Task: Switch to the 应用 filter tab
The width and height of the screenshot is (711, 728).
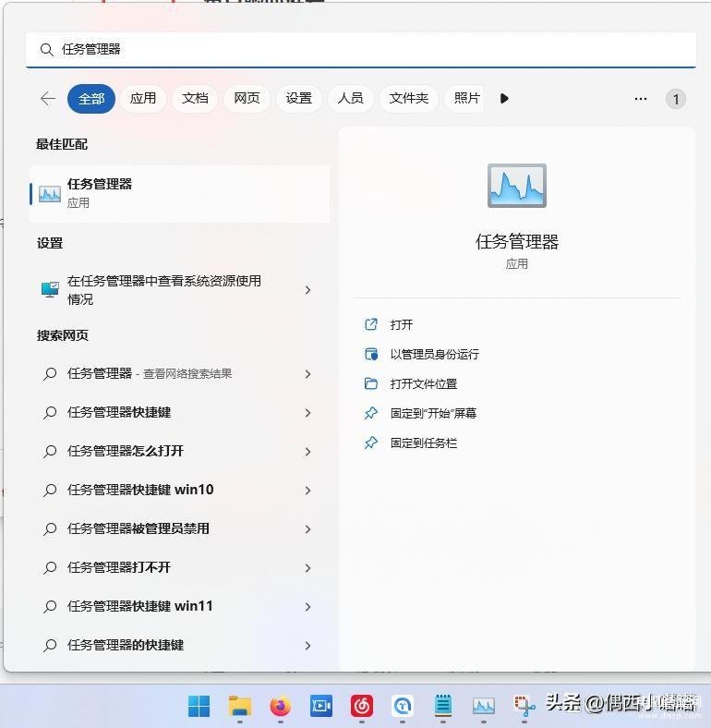Action: click(143, 99)
